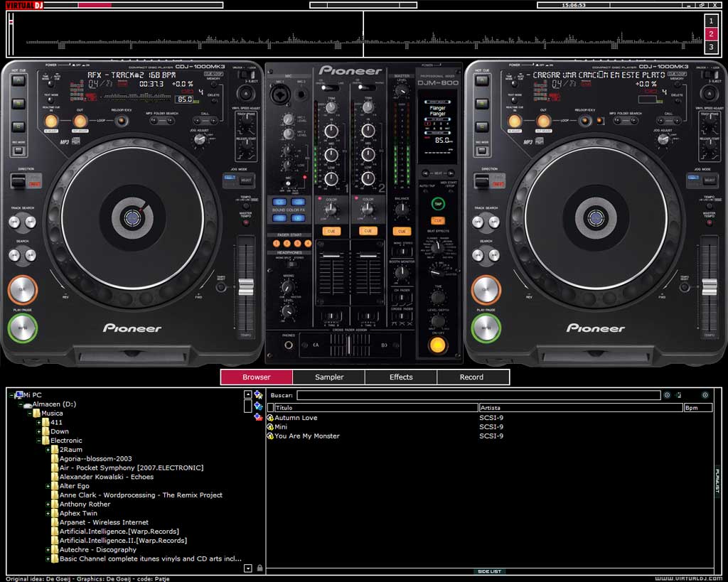The width and height of the screenshot is (728, 582).
Task: Open the Effects tab
Action: (x=401, y=377)
